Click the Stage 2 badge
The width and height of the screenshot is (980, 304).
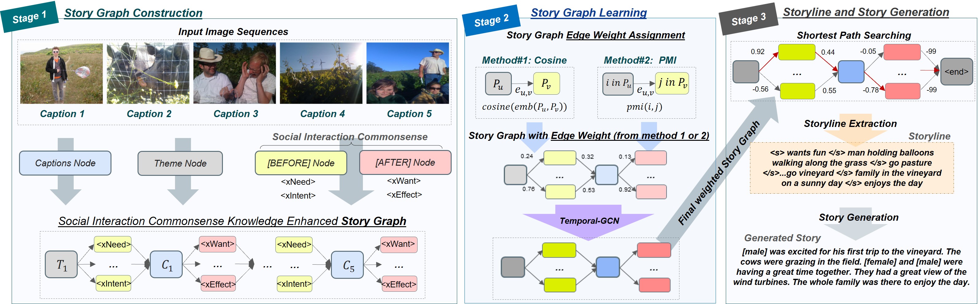click(x=491, y=20)
